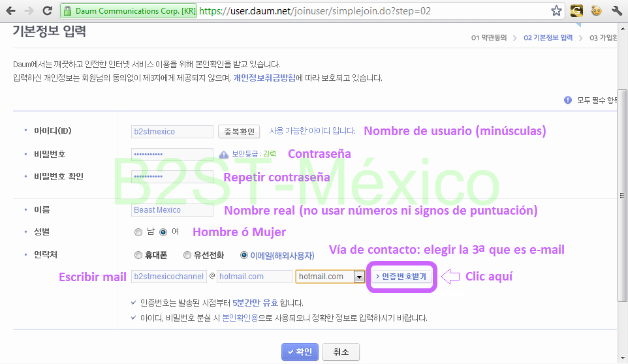This screenshot has width=628, height=364.
Task: Click the 사용 가능한 아이디 입니다 message
Action: (312, 131)
